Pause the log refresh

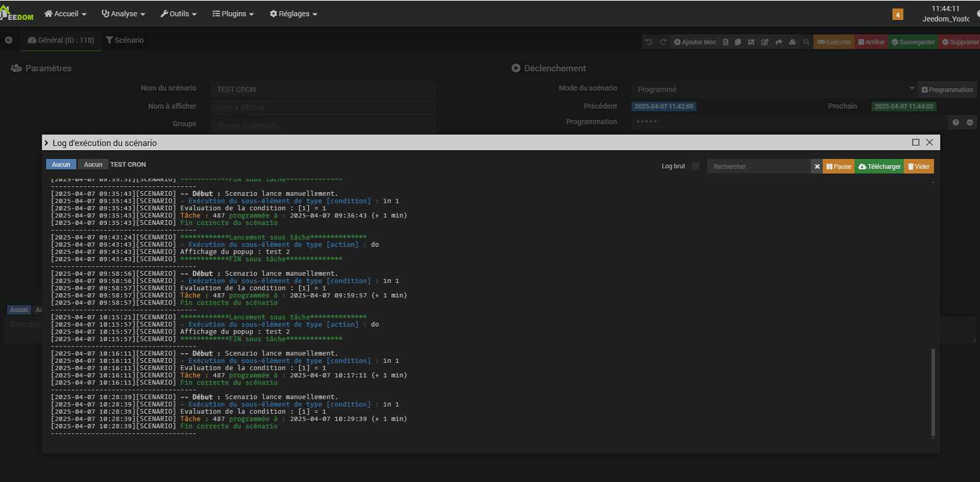click(839, 167)
